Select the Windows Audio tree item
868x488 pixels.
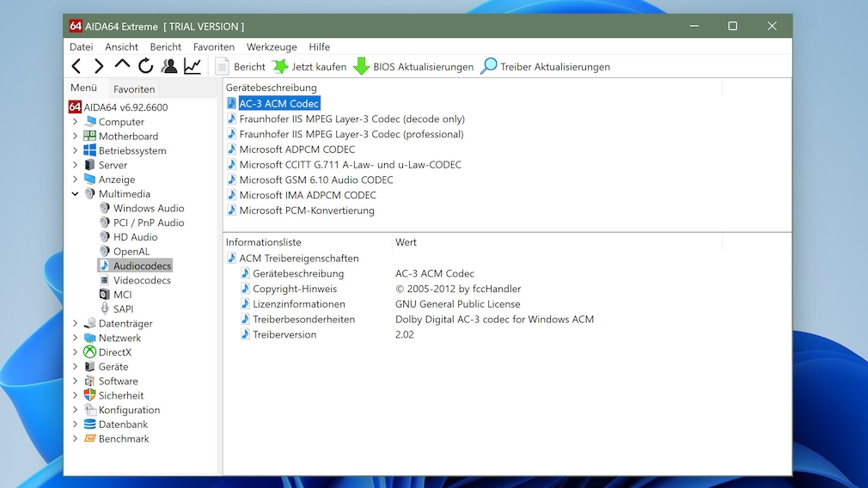(x=148, y=208)
